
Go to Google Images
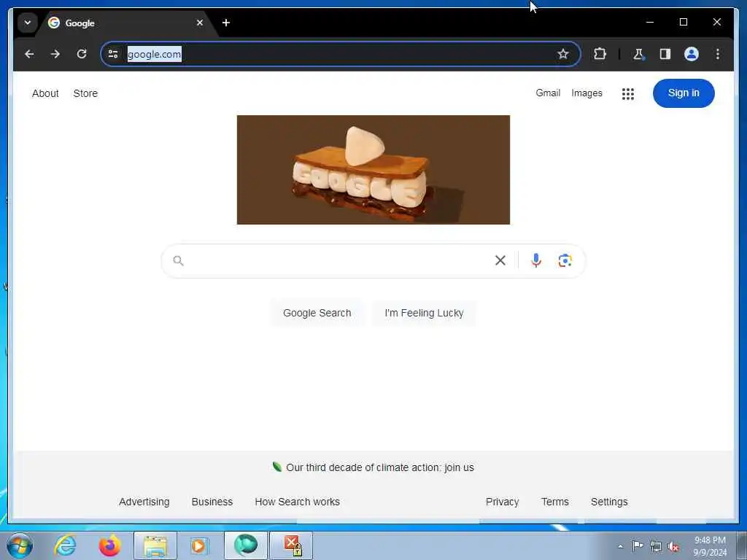[x=587, y=93]
